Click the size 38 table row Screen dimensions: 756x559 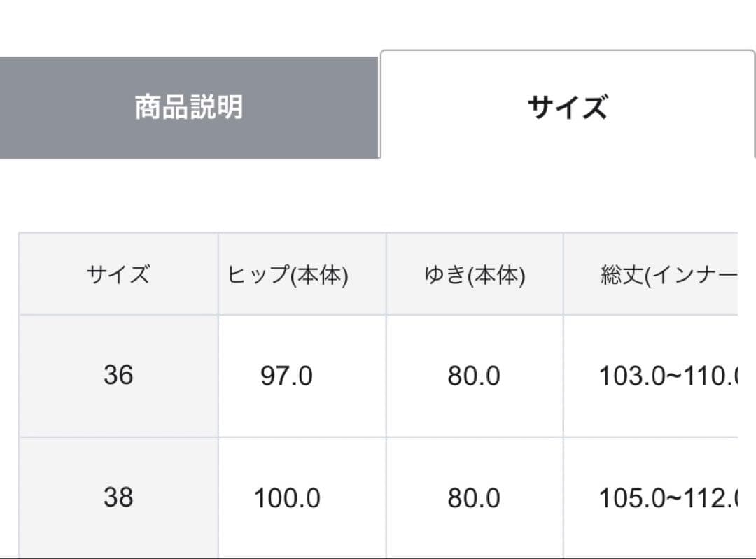(x=378, y=497)
